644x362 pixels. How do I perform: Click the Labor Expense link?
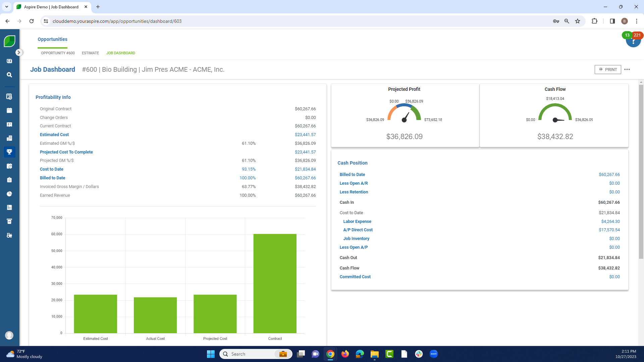coord(357,221)
